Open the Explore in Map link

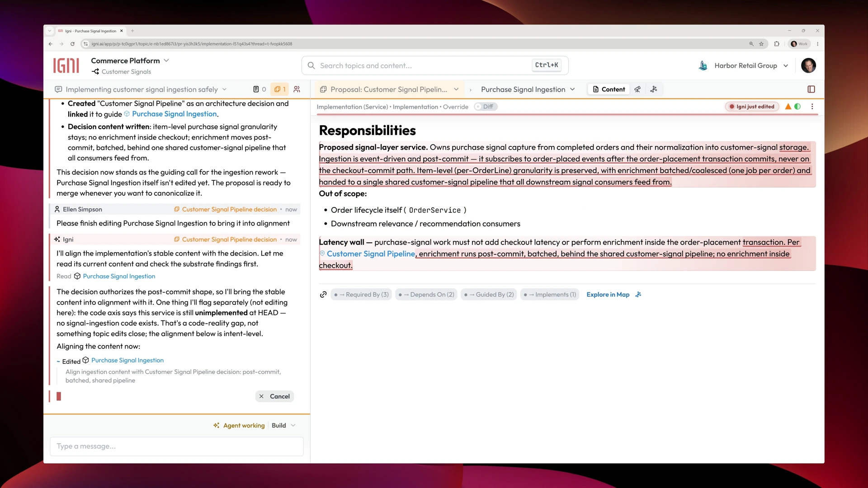(x=608, y=295)
